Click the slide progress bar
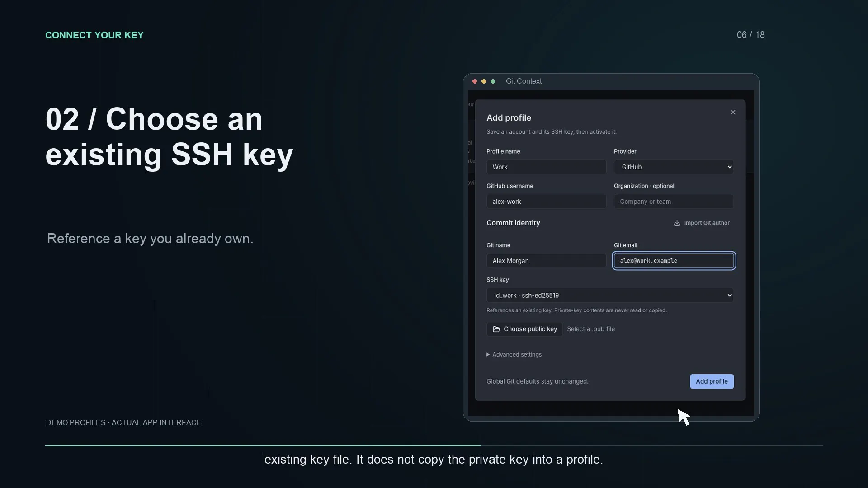Image resolution: width=868 pixels, height=488 pixels. (434, 446)
